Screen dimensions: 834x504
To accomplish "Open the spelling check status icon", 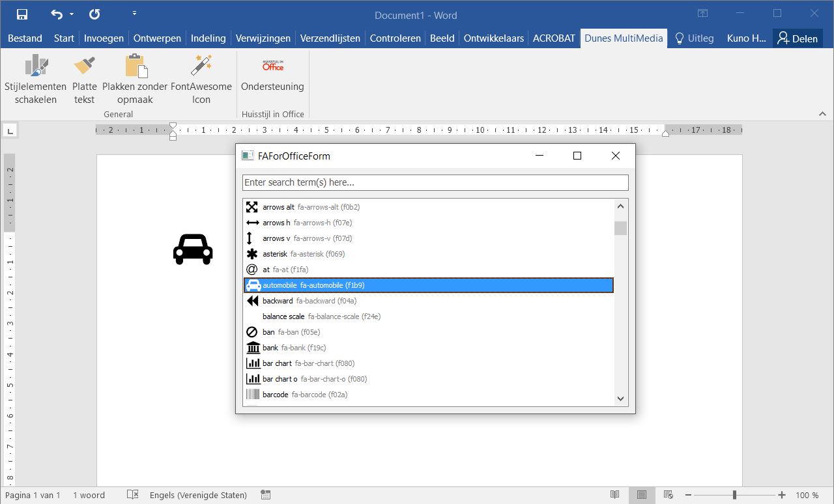I will pos(133,495).
